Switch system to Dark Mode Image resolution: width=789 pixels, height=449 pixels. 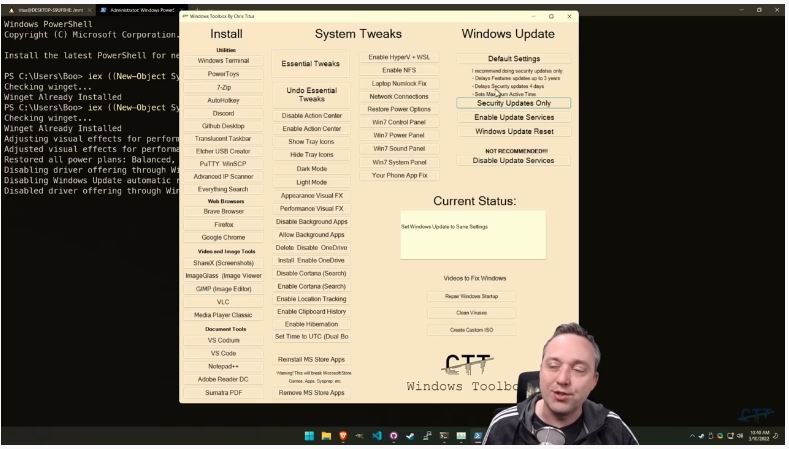tap(311, 169)
